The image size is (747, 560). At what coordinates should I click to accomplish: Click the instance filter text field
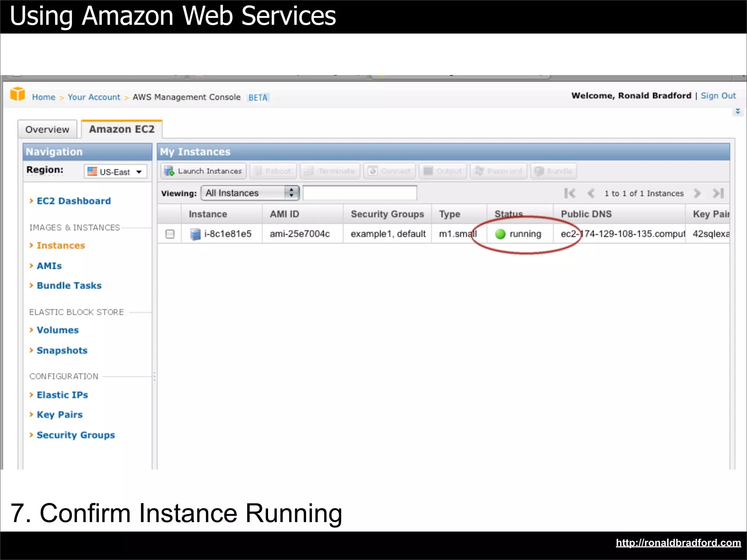pyautogui.click(x=360, y=193)
